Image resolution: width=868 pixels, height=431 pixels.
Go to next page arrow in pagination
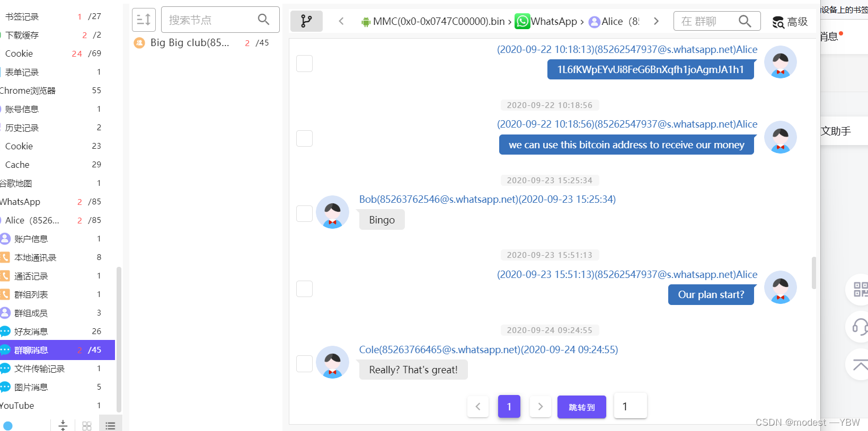(x=541, y=407)
